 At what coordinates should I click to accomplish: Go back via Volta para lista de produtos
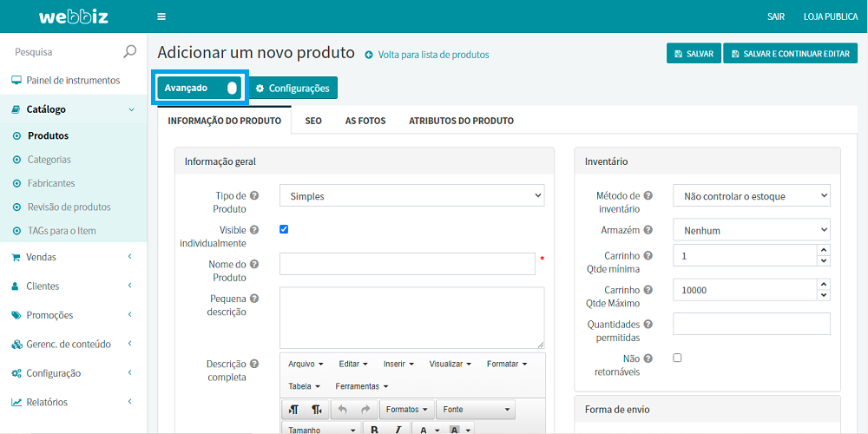pyautogui.click(x=433, y=55)
